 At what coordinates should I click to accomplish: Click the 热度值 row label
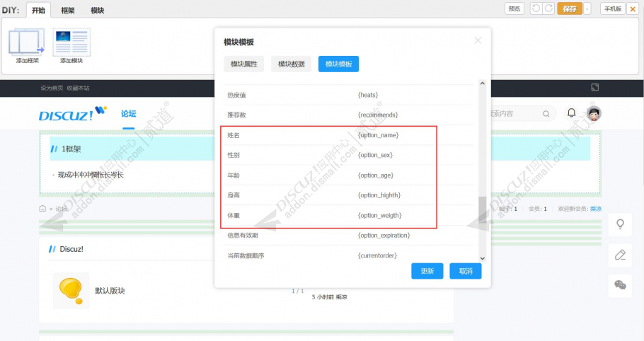236,95
